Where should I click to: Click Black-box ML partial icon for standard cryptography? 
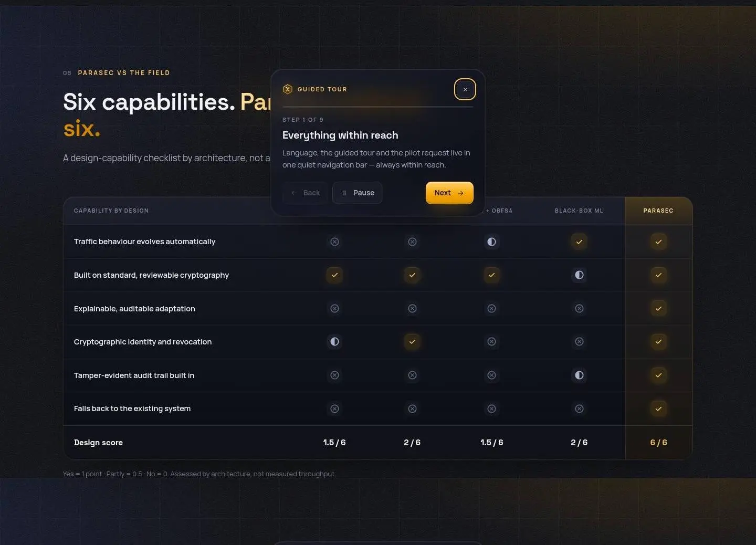579,275
